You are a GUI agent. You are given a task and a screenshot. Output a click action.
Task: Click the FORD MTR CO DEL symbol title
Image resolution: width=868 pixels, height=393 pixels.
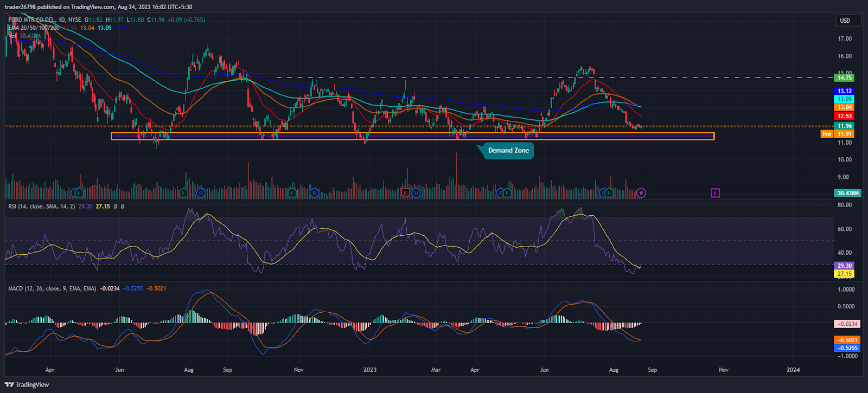pyautogui.click(x=31, y=20)
